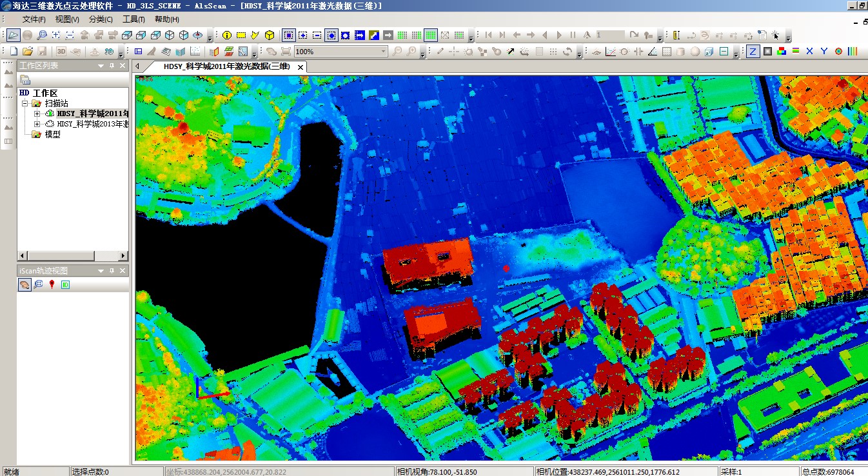Toggle the Z elevation coloring mode
The image size is (868, 476).
753,51
